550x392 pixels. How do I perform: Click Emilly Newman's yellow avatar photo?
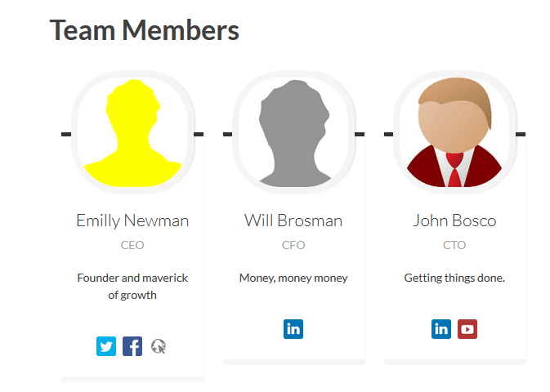(132, 132)
